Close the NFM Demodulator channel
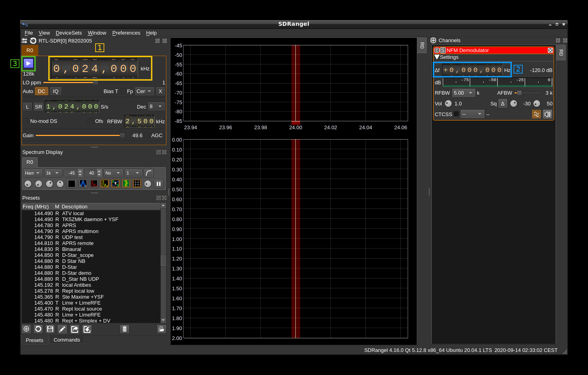This screenshot has height=375, width=588. pyautogui.click(x=550, y=50)
